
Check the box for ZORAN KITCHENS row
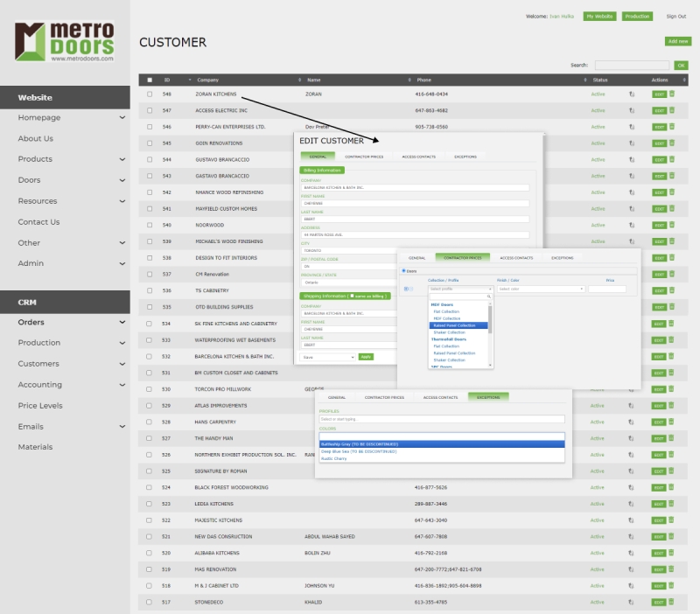(150, 94)
